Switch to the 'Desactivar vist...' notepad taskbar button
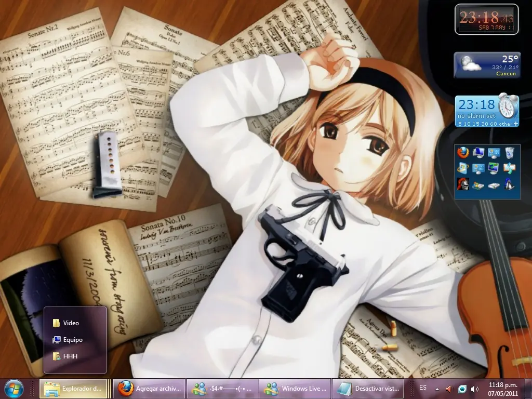532x399 pixels. click(368, 389)
